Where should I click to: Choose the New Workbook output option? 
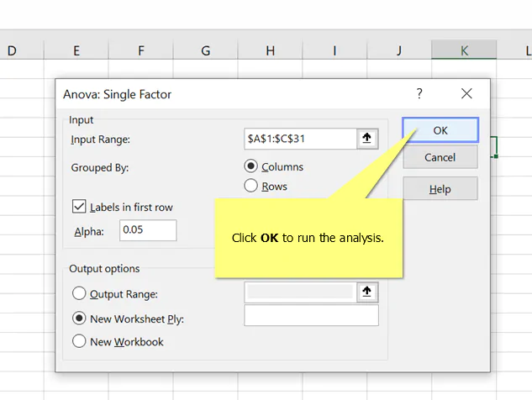click(79, 341)
